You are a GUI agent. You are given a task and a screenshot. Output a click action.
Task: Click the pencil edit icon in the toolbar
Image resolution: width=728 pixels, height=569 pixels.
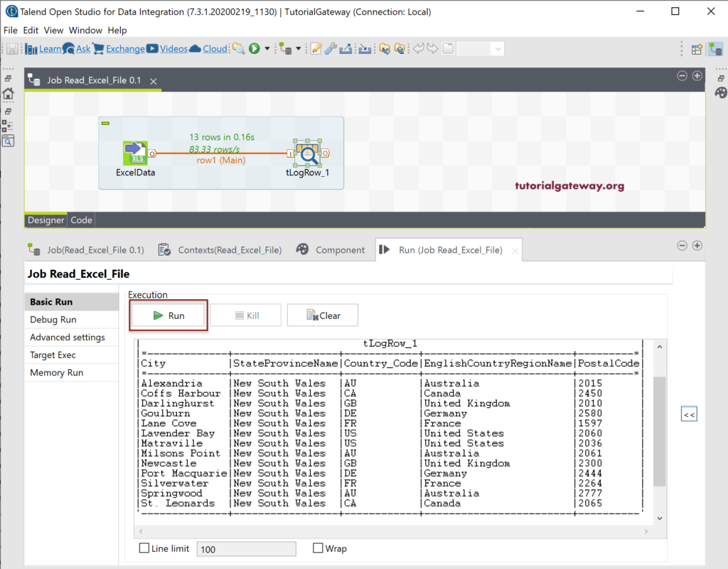point(316,49)
